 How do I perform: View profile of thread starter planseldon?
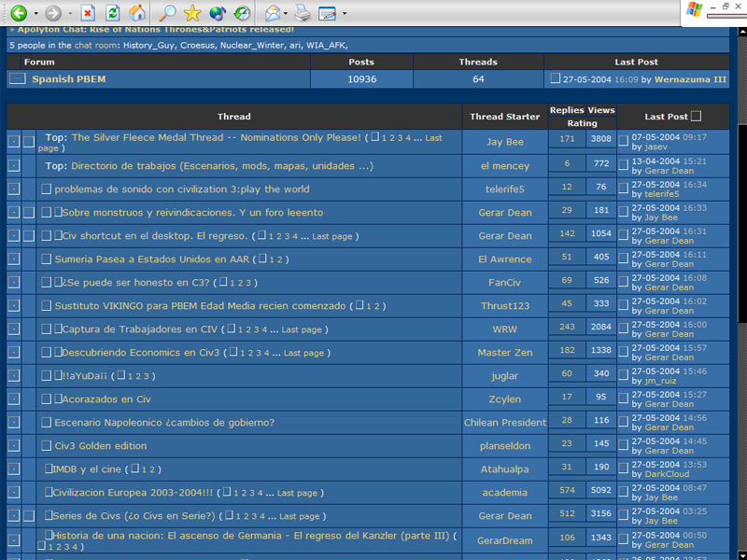click(x=504, y=446)
